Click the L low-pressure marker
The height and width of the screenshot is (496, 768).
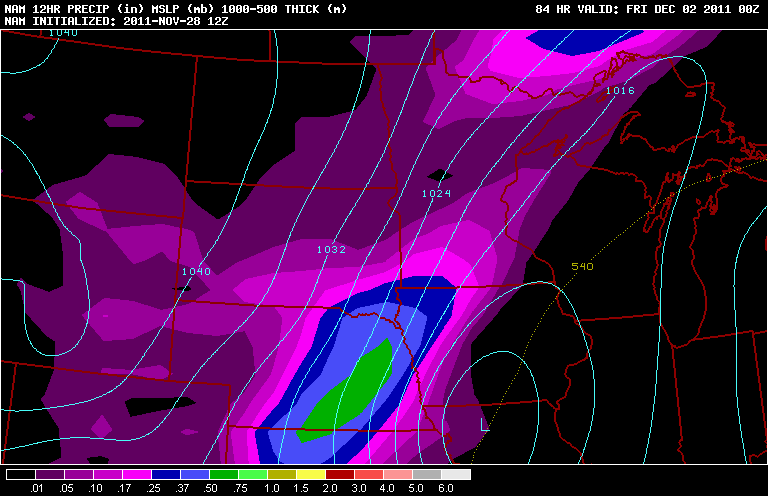point(484,425)
